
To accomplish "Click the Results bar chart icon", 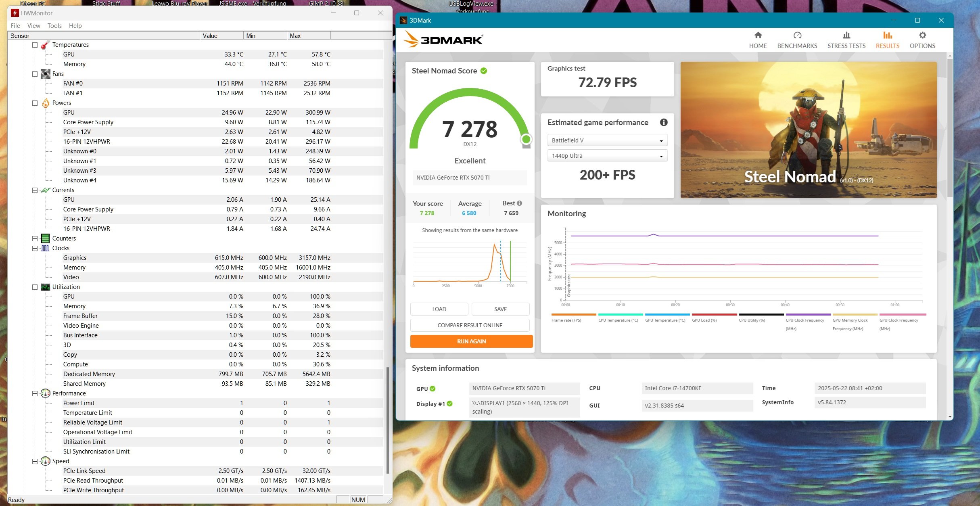I will click(x=887, y=36).
